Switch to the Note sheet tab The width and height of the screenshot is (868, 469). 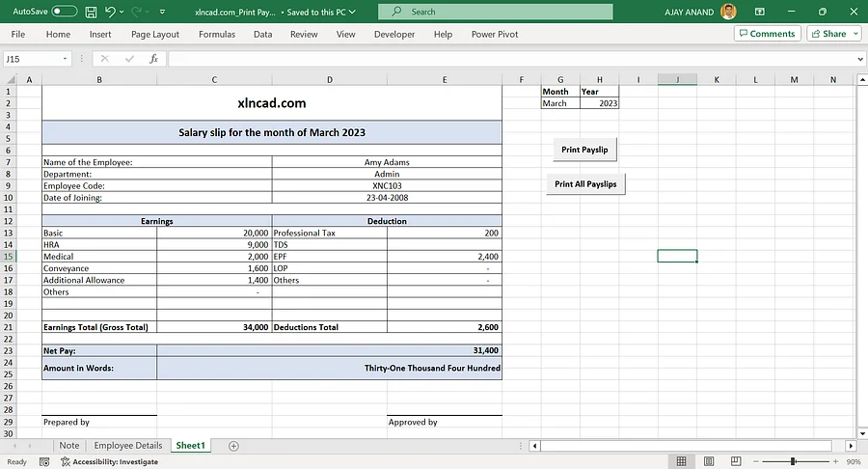(x=69, y=446)
